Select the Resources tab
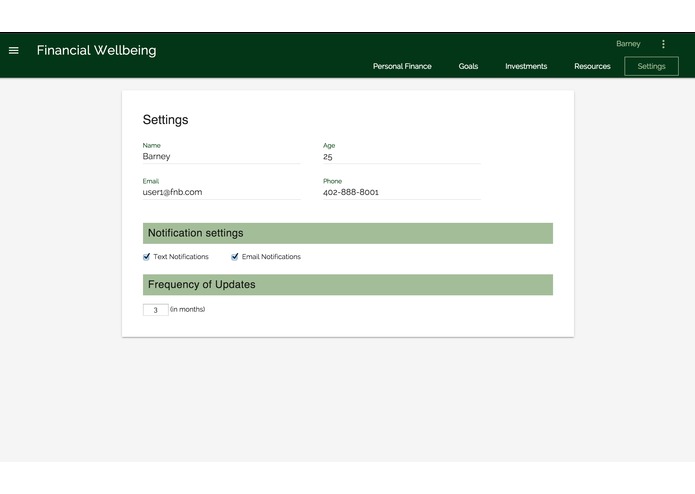This screenshot has width=695, height=494. point(592,66)
